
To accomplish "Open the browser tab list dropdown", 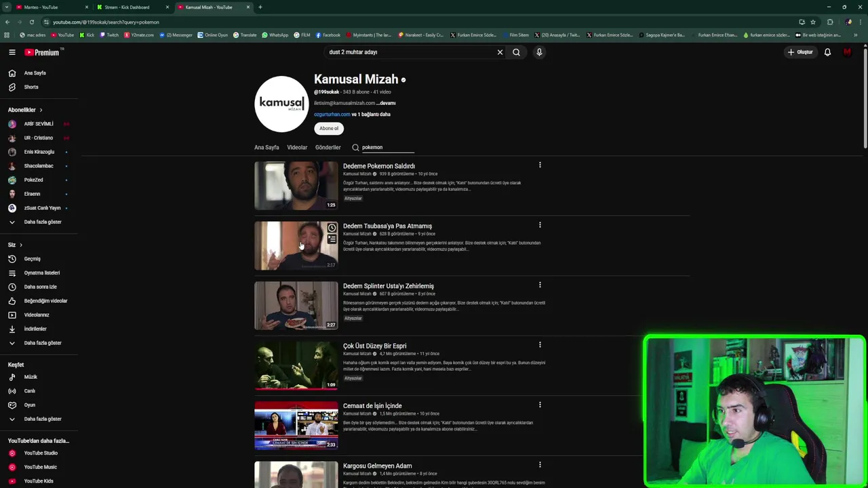I will click(7, 7).
